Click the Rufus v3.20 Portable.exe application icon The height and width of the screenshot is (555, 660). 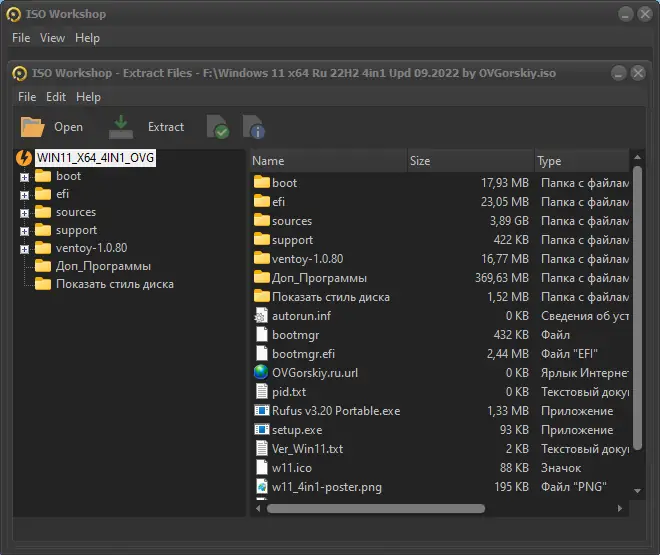(x=262, y=410)
